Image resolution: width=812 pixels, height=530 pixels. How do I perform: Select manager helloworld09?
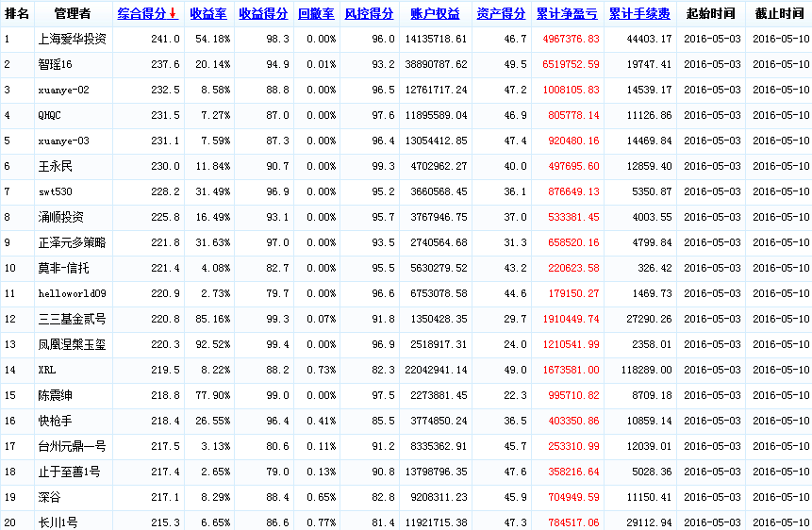pyautogui.click(x=72, y=293)
